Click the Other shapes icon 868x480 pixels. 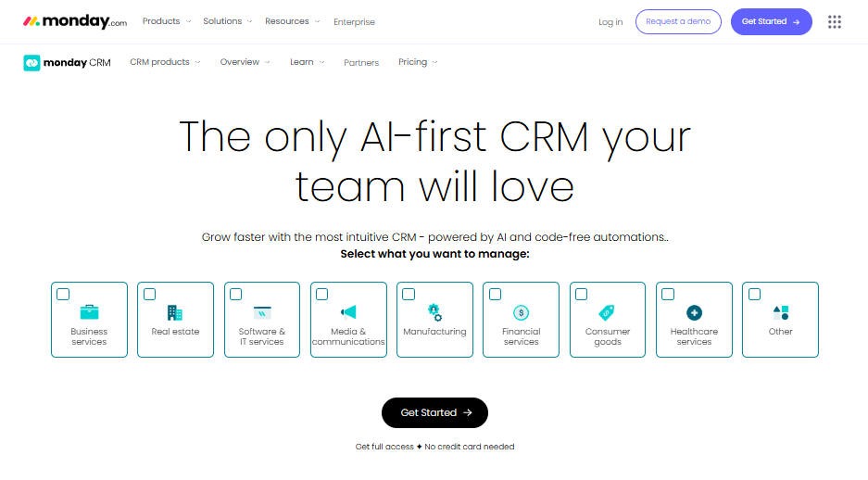(781, 313)
